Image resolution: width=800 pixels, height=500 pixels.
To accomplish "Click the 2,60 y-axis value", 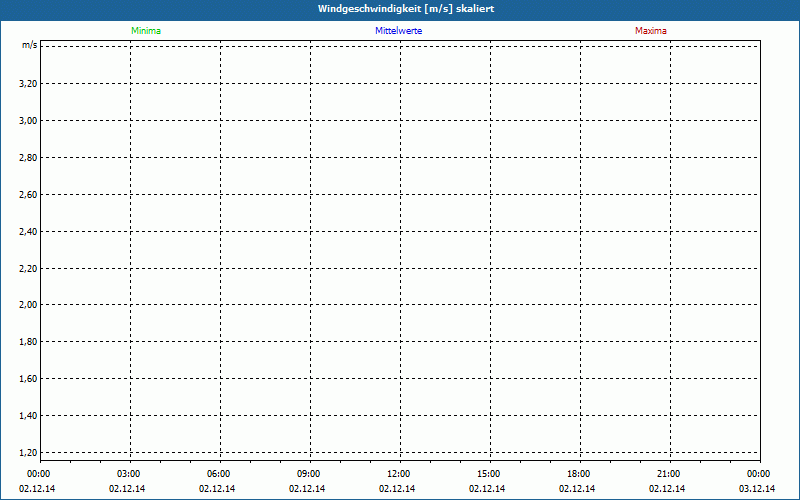I will tap(28, 194).
